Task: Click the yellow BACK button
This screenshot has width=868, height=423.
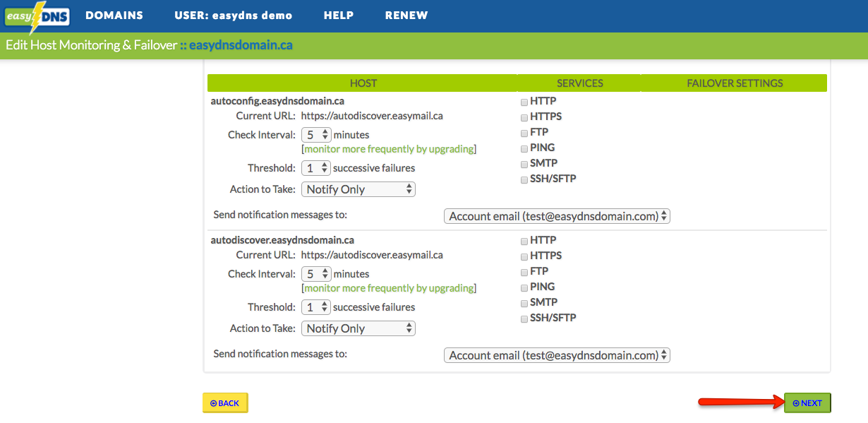Action: tap(225, 403)
